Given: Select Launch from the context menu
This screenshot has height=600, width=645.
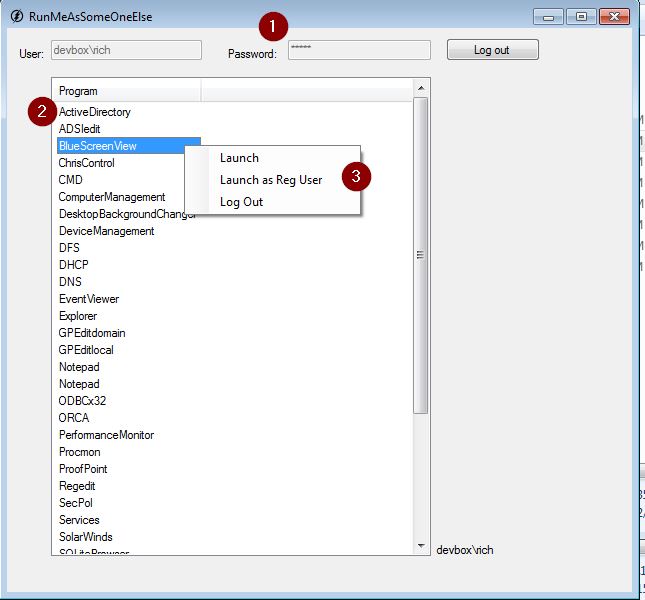Looking at the screenshot, I should tap(239, 158).
